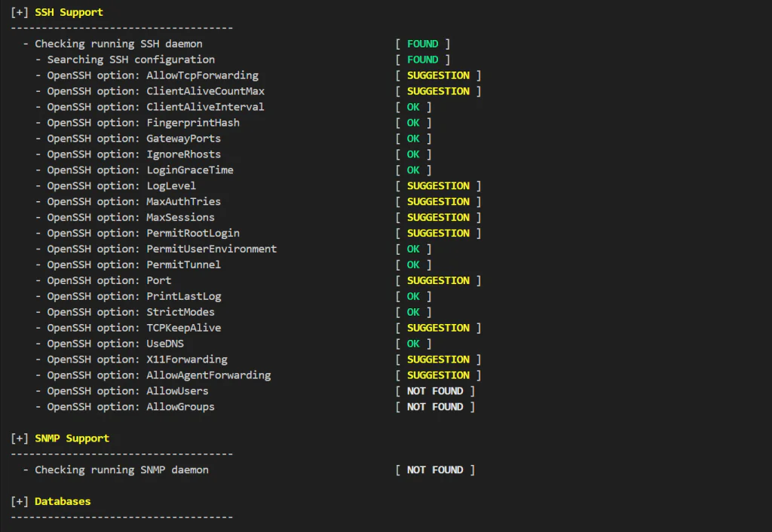Screen dimensions: 772x532
Task: Click the 'StrictModes' option text
Action: point(181,312)
